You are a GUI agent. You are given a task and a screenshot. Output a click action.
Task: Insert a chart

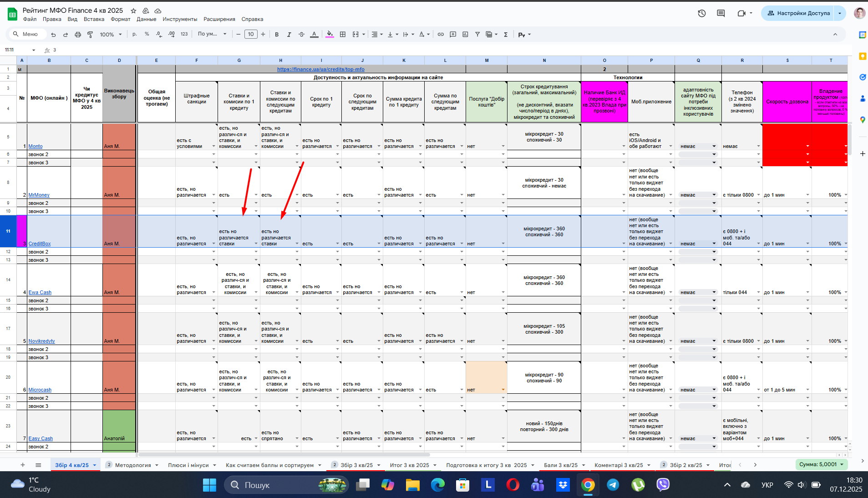pyautogui.click(x=465, y=35)
